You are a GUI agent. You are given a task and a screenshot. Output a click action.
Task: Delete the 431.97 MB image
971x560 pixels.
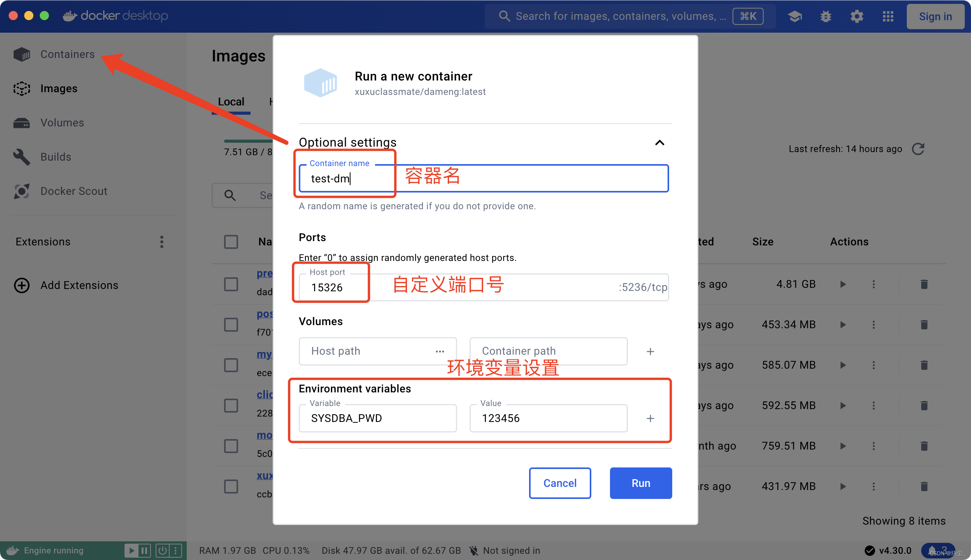(x=924, y=486)
